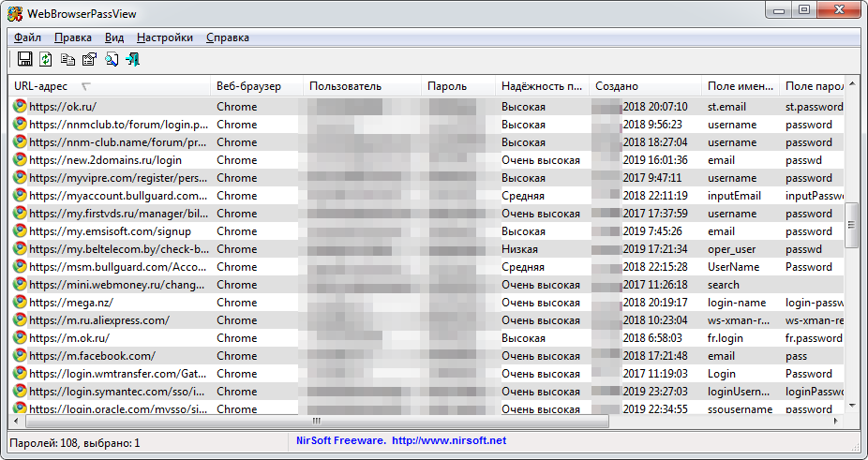This screenshot has width=868, height=460.
Task: Click the horizontal scrollbar left arrow
Action: tap(16, 422)
